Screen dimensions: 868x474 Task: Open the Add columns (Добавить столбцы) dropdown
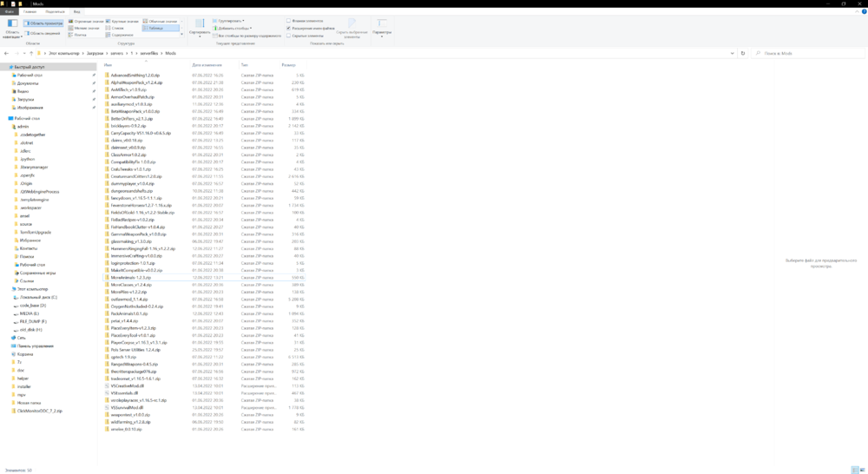(233, 28)
